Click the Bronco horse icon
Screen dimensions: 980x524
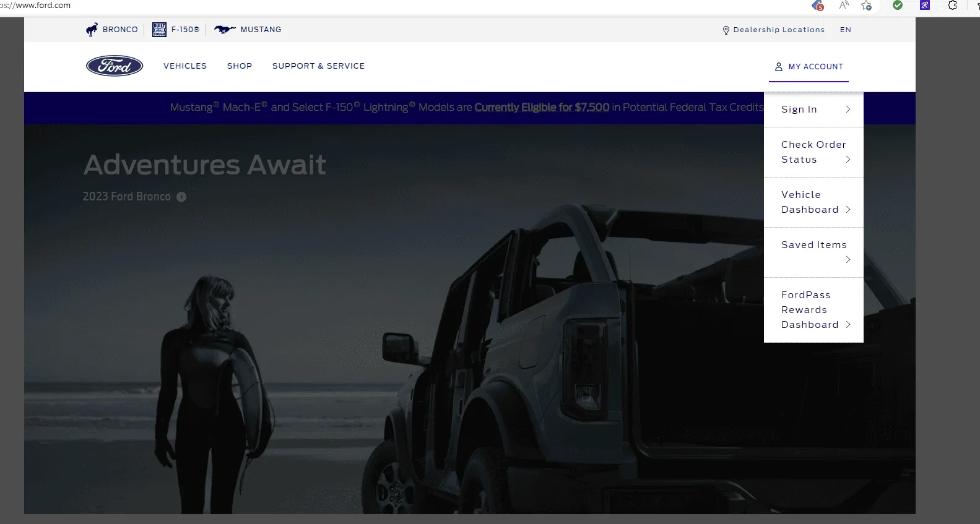(x=92, y=30)
